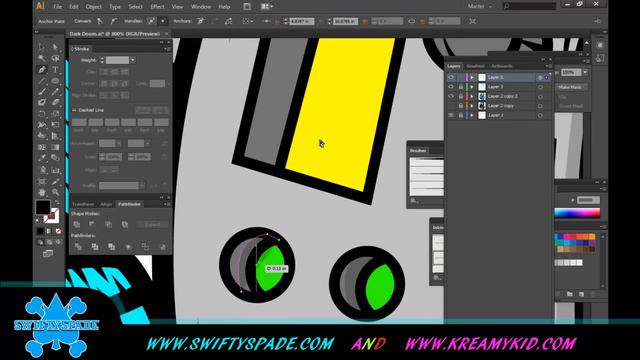Select the Pencil tool
The width and height of the screenshot is (640, 360).
pos(55,92)
